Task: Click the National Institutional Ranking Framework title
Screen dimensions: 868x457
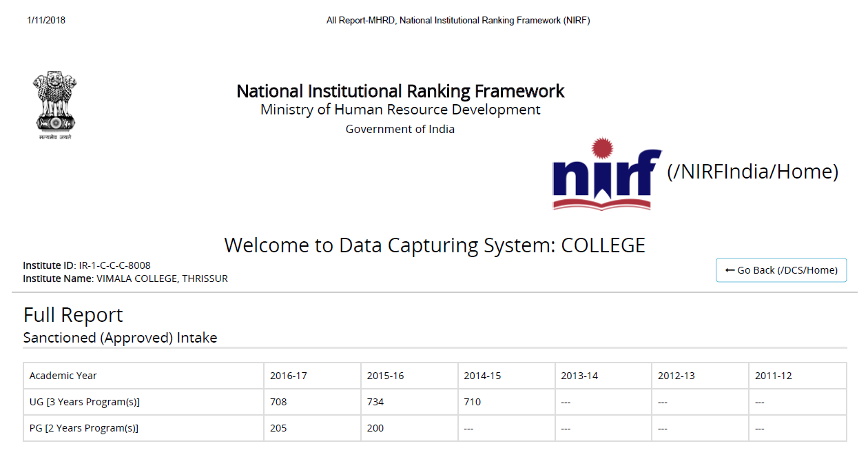Action: pyautogui.click(x=400, y=91)
